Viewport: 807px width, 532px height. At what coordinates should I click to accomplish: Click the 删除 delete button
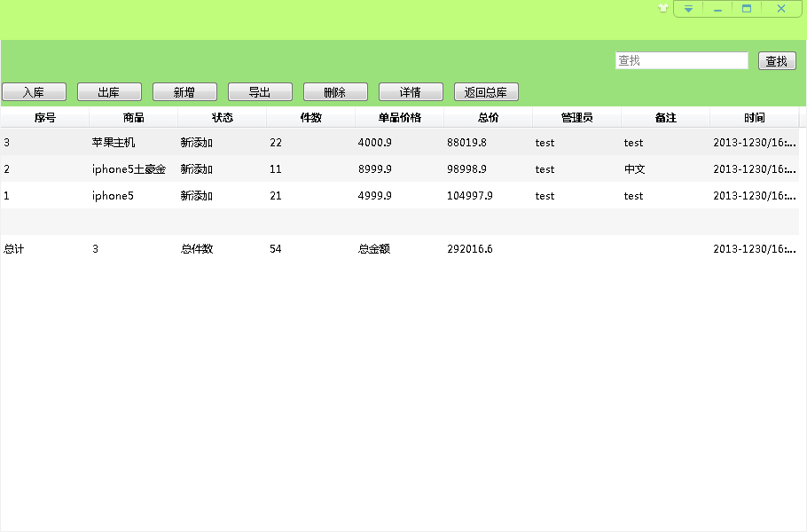pyautogui.click(x=335, y=92)
